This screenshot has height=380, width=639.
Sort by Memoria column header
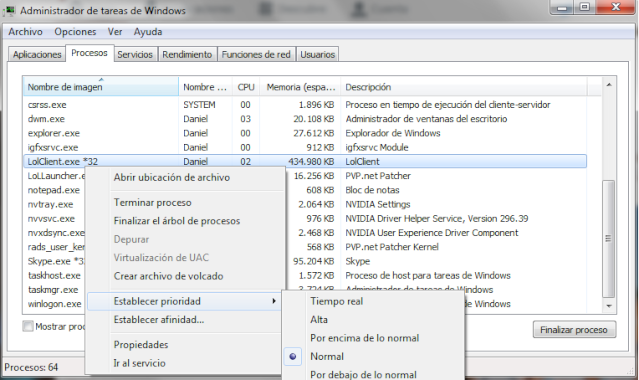300,87
